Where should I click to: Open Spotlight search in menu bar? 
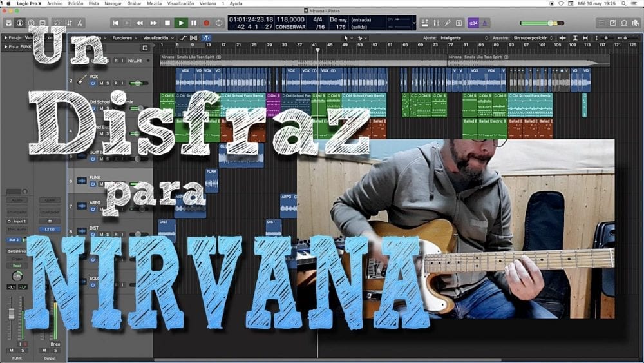(x=623, y=3)
